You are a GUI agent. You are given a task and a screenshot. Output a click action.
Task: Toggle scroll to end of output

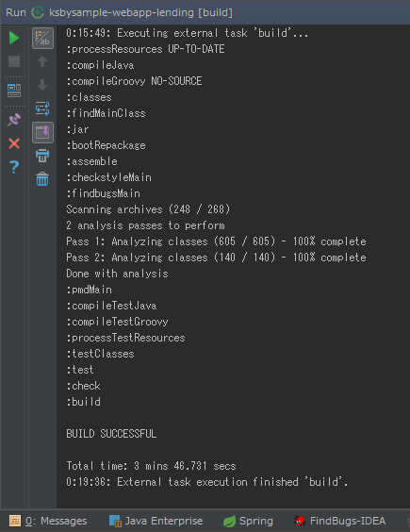coord(42,132)
